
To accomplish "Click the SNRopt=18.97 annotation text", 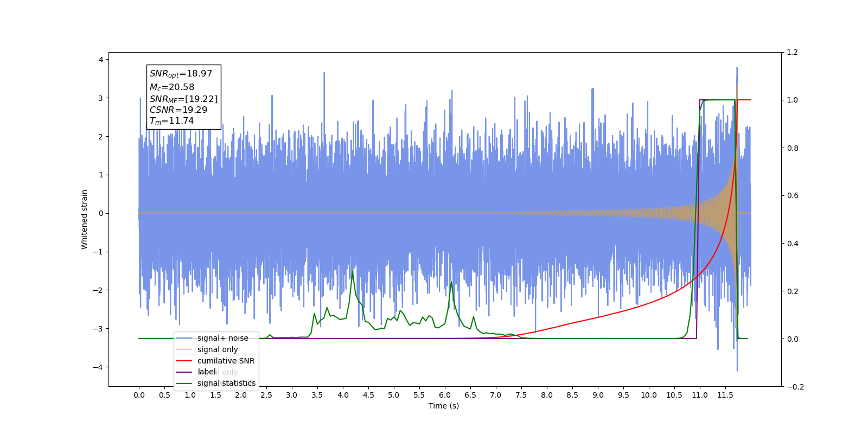I will [x=181, y=74].
